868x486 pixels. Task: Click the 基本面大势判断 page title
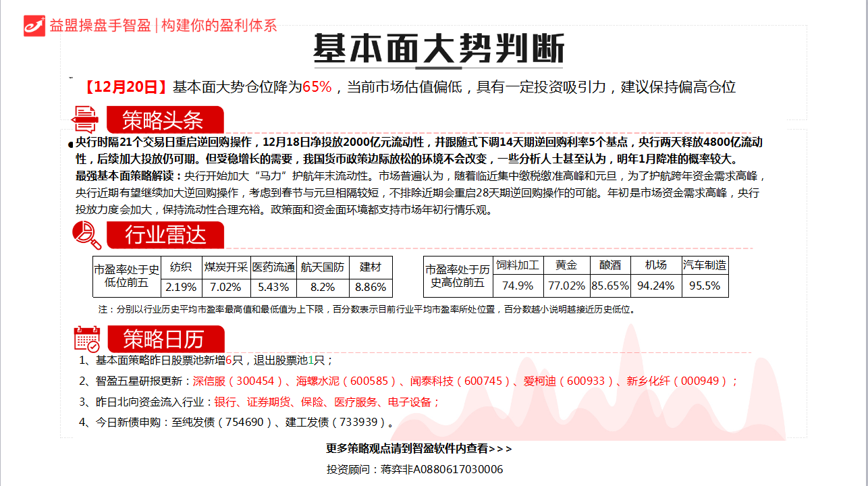pyautogui.click(x=438, y=49)
